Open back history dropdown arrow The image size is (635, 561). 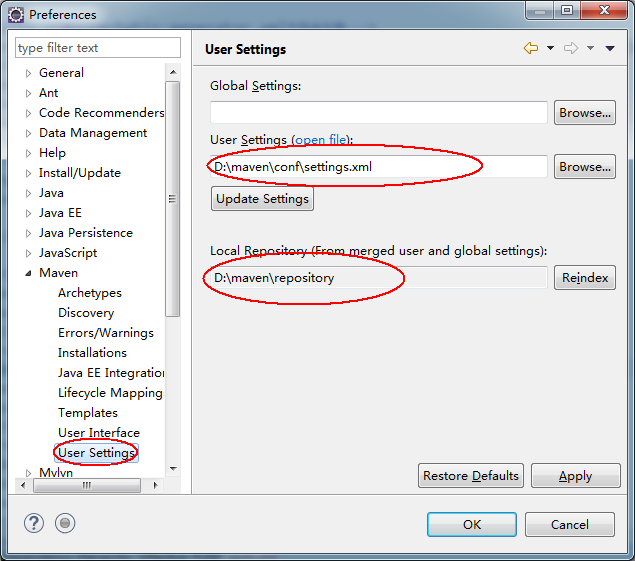point(550,49)
